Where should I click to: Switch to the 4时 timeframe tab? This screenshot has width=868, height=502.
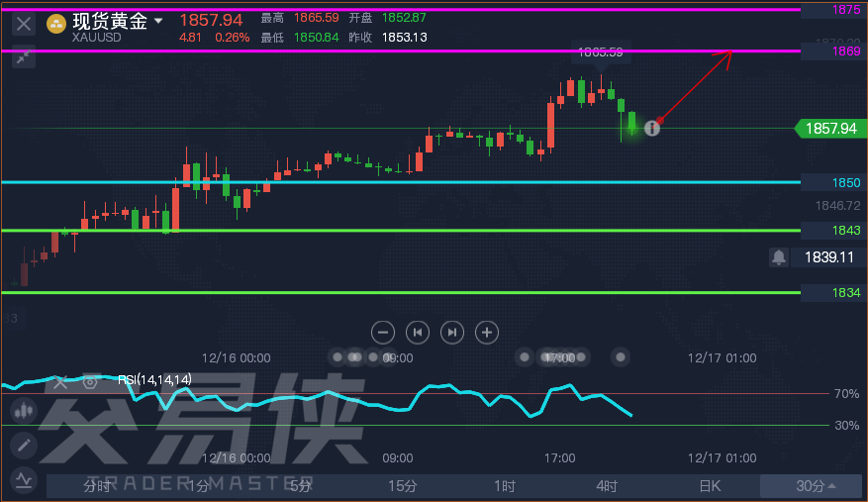click(607, 486)
